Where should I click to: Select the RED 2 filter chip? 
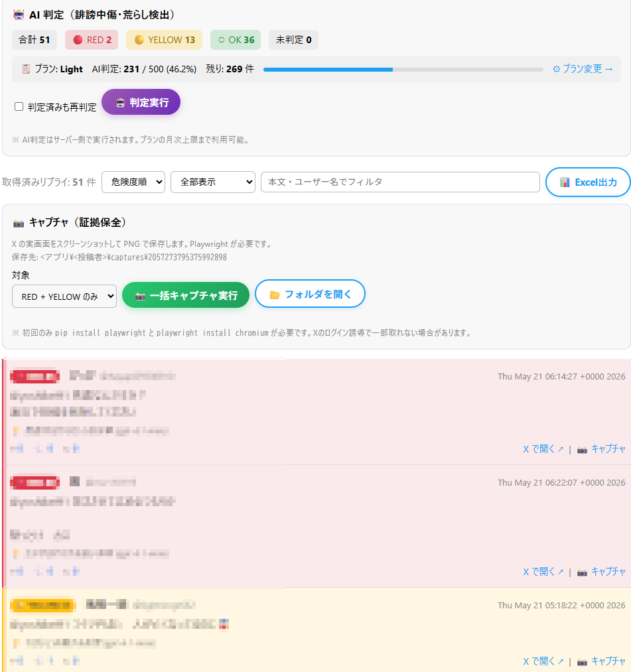92,40
